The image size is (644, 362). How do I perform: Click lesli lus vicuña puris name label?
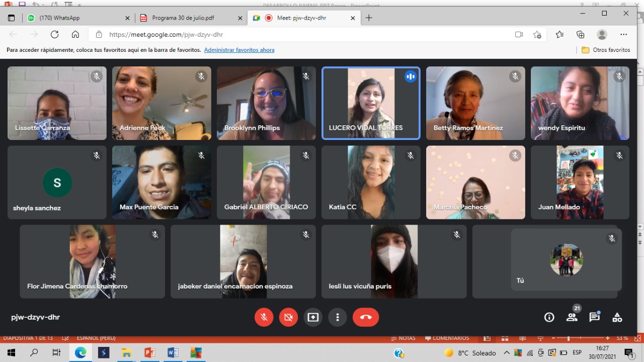pos(360,286)
